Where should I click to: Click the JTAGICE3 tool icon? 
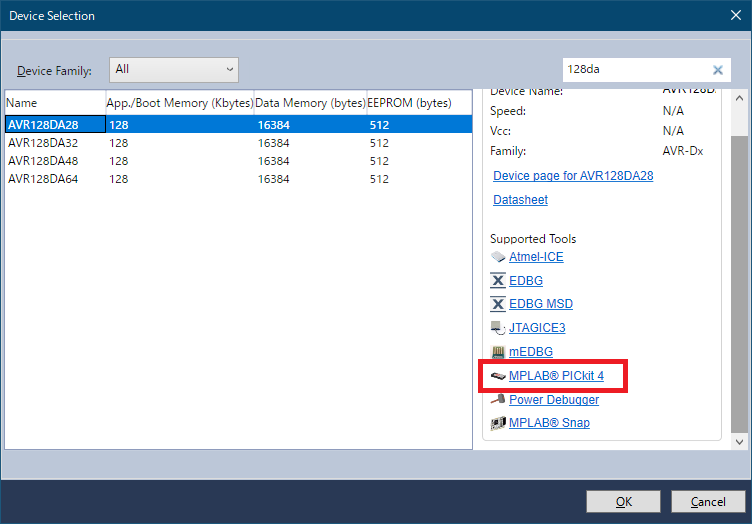click(498, 328)
